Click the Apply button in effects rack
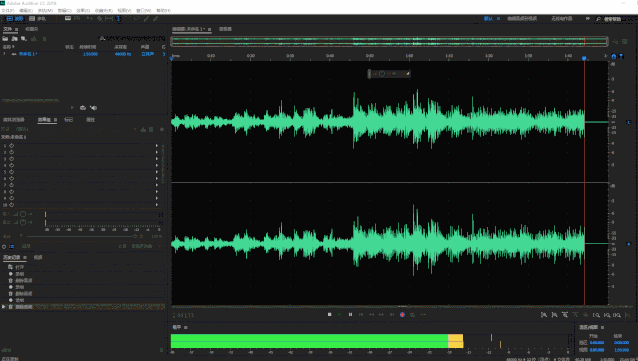The width and height of the screenshot is (638, 361). 26,246
